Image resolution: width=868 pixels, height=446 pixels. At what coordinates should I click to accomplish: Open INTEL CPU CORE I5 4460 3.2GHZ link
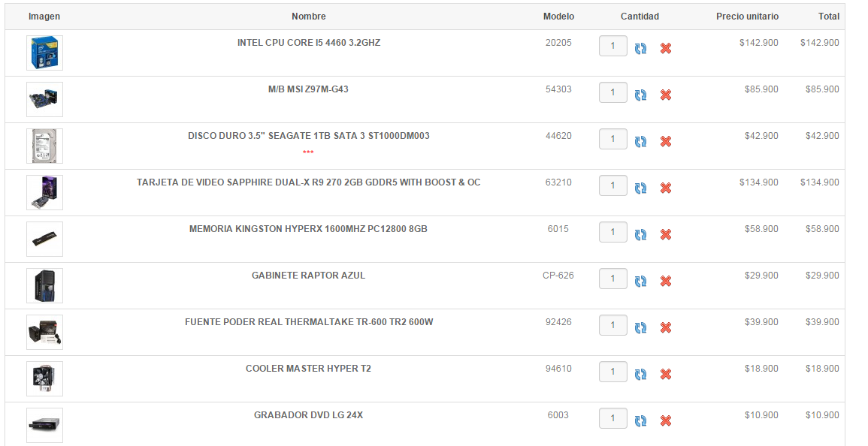[309, 43]
